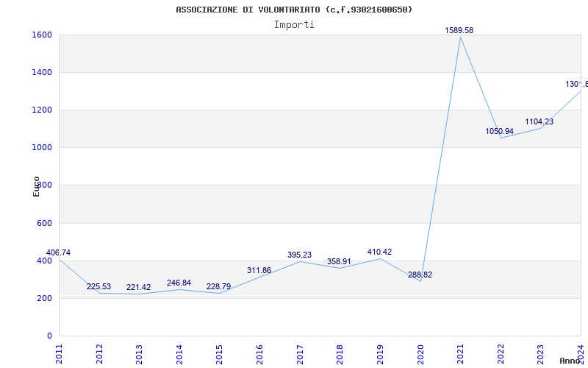
Task: Select the data label 1104.23
Action: (x=539, y=121)
